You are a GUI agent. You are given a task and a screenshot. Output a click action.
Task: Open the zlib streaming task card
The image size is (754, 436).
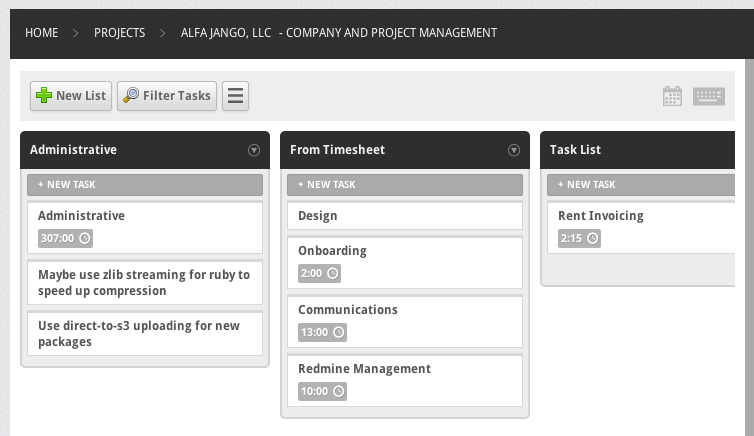tap(145, 283)
